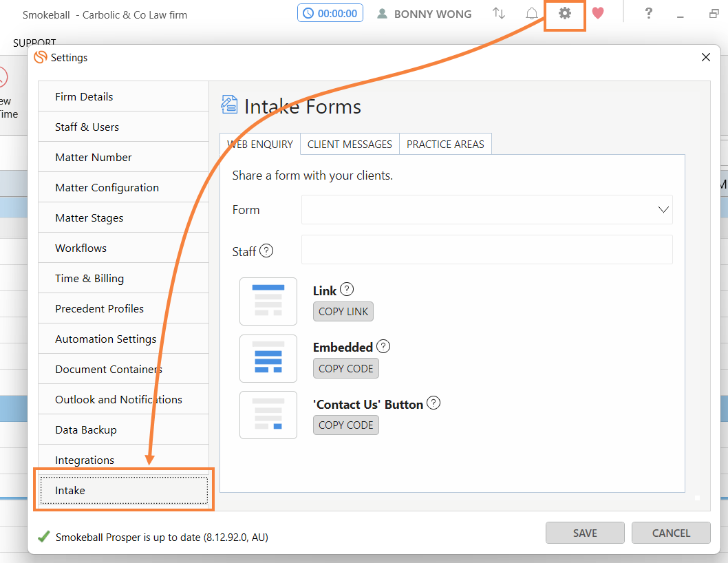728x563 pixels.
Task: Click the user profile icon beside BONNY WONG
Action: point(382,14)
